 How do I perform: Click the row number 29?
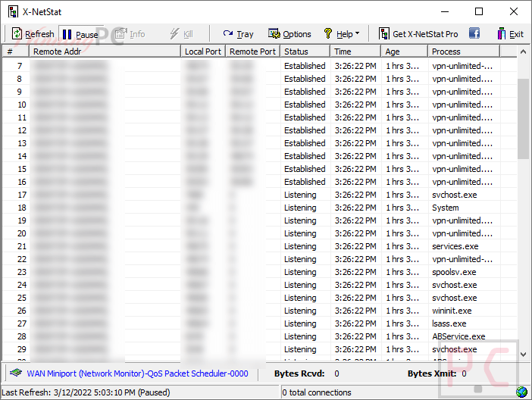[22, 349]
